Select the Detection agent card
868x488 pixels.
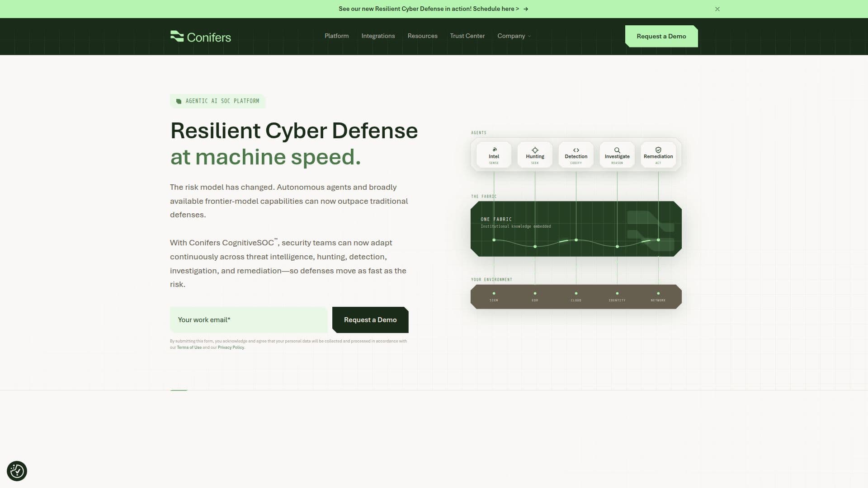(576, 155)
